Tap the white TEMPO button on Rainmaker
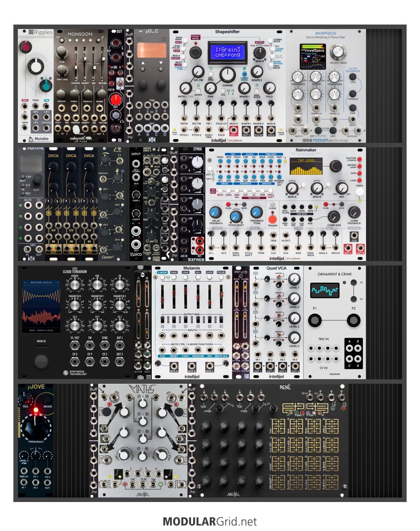Image resolution: width=420 pixels, height=531 pixels. point(359,192)
